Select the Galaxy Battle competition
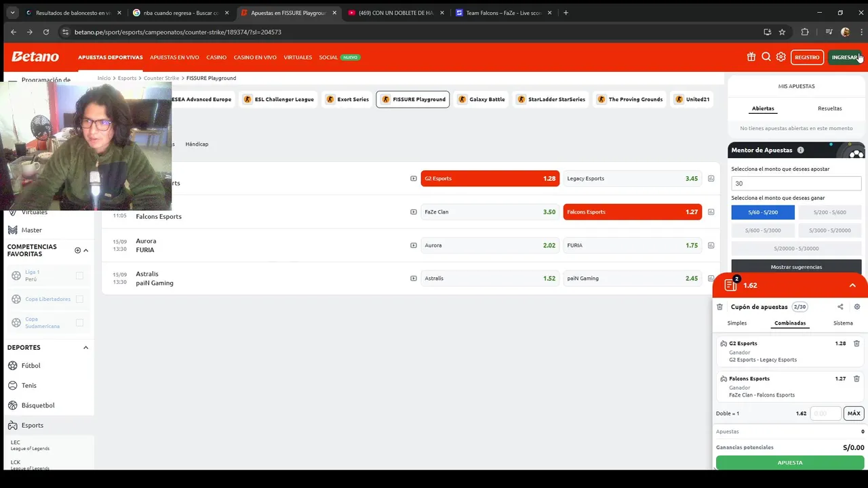Image resolution: width=868 pixels, height=488 pixels. coord(481,100)
